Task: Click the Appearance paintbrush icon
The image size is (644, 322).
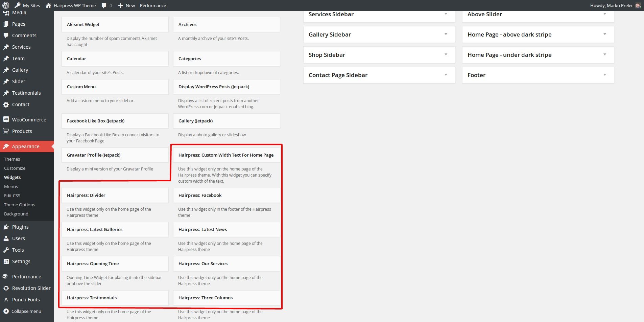Action: (6, 146)
